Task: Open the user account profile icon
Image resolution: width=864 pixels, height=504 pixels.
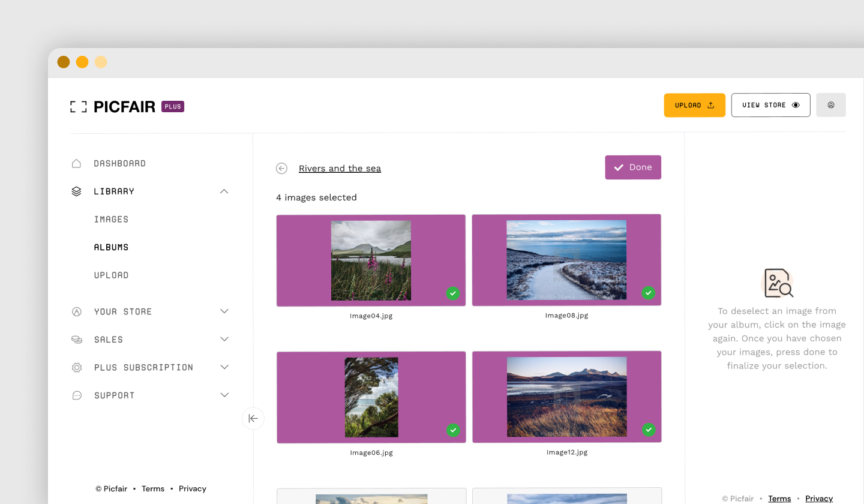Action: pos(831,105)
